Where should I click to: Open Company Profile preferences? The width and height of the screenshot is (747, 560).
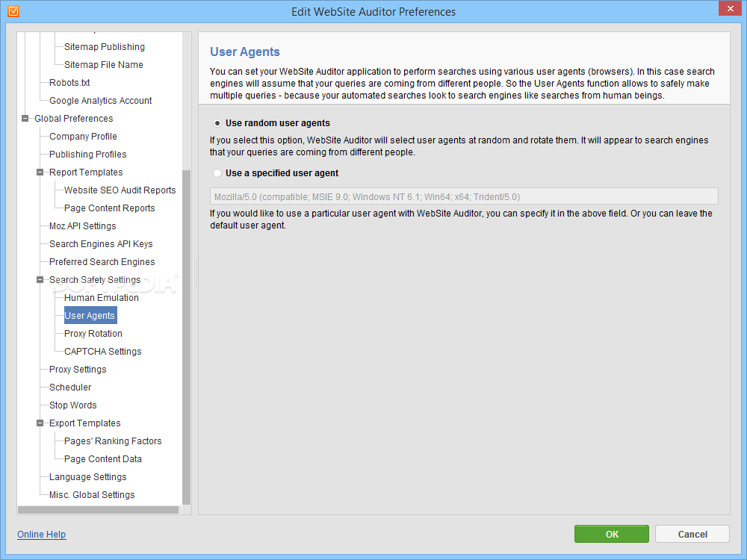(83, 137)
